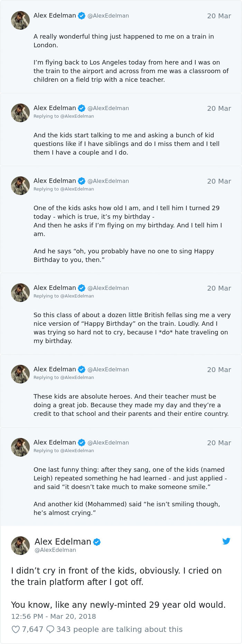Click verified badge in the final tweet

point(97,542)
